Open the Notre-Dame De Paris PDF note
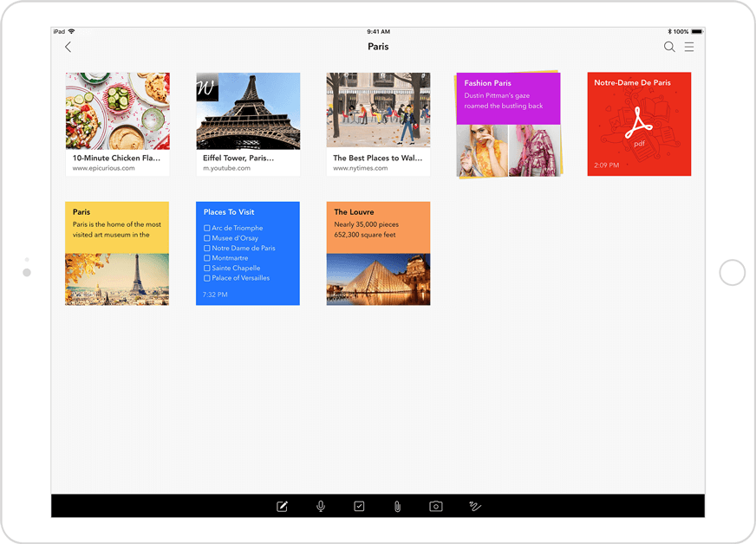 [x=639, y=124]
